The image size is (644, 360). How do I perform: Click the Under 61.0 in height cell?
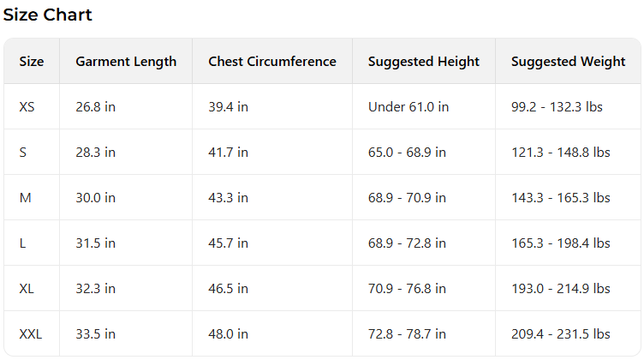click(x=408, y=107)
